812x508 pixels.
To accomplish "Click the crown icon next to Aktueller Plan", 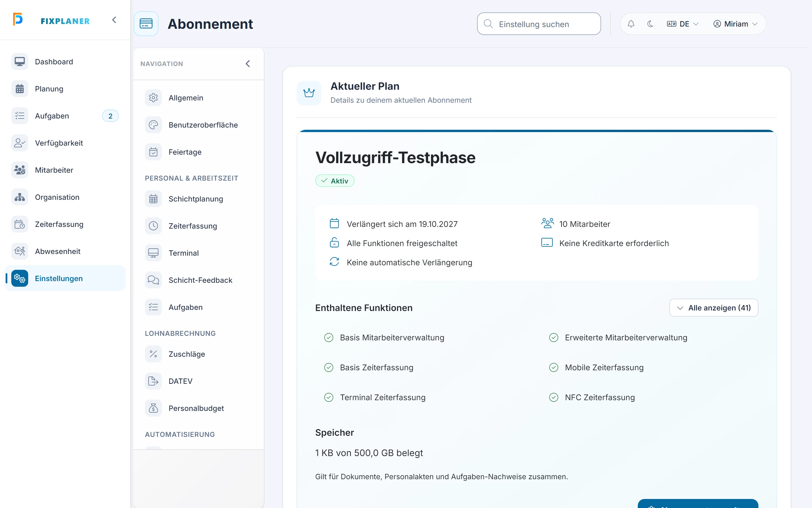I will click(x=309, y=93).
